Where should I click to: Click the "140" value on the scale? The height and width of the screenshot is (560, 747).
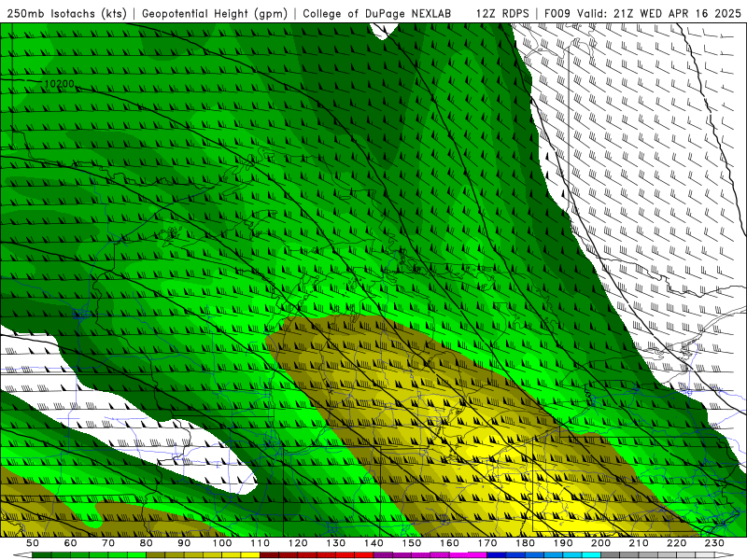click(374, 543)
